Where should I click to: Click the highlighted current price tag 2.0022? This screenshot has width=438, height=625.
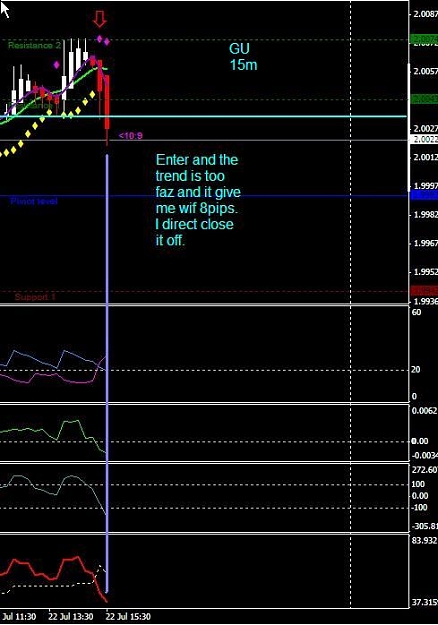[x=424, y=140]
